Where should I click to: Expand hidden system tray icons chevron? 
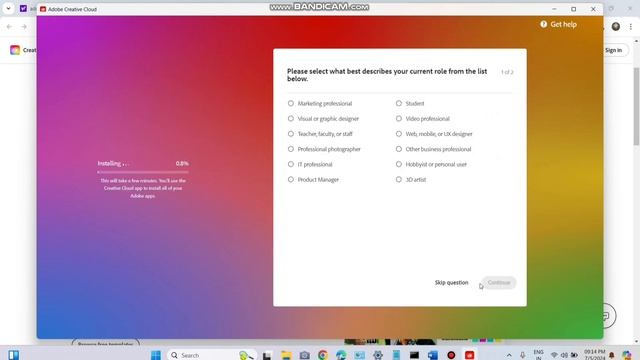tap(509, 355)
